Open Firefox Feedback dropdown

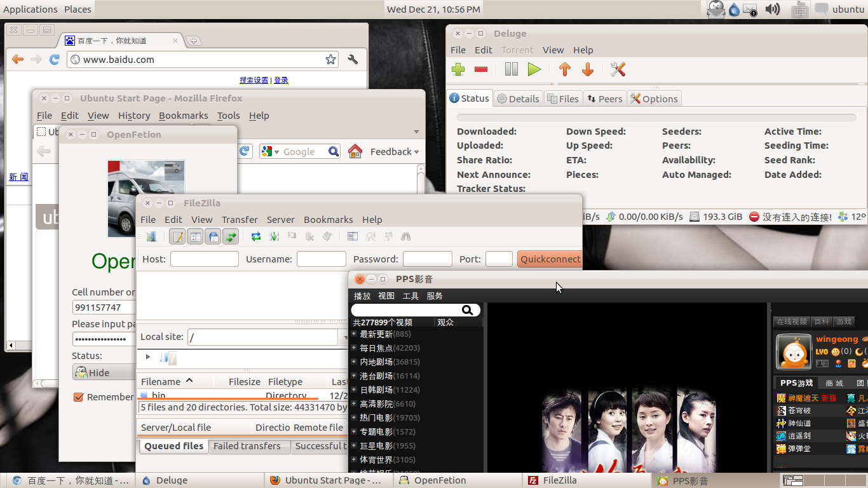coord(395,151)
